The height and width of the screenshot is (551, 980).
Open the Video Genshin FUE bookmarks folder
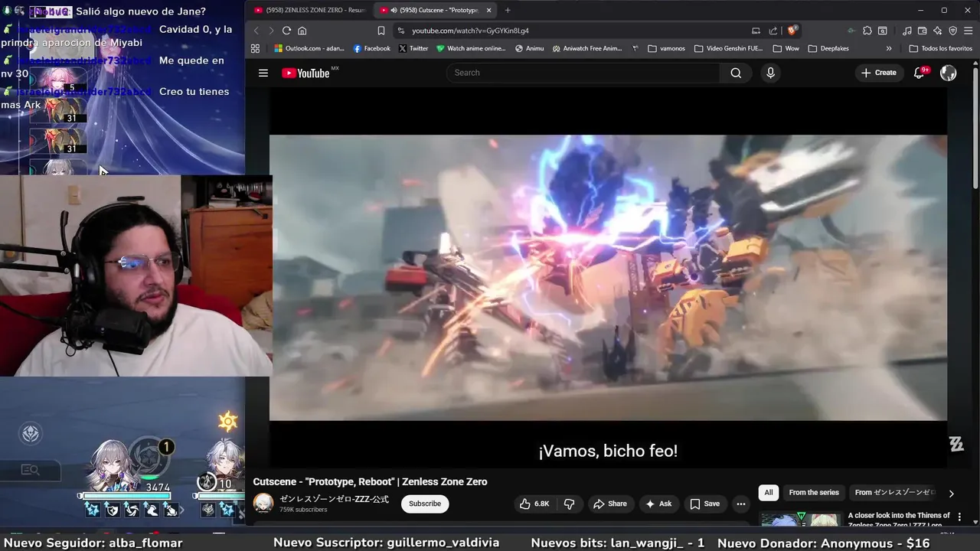coord(729,48)
